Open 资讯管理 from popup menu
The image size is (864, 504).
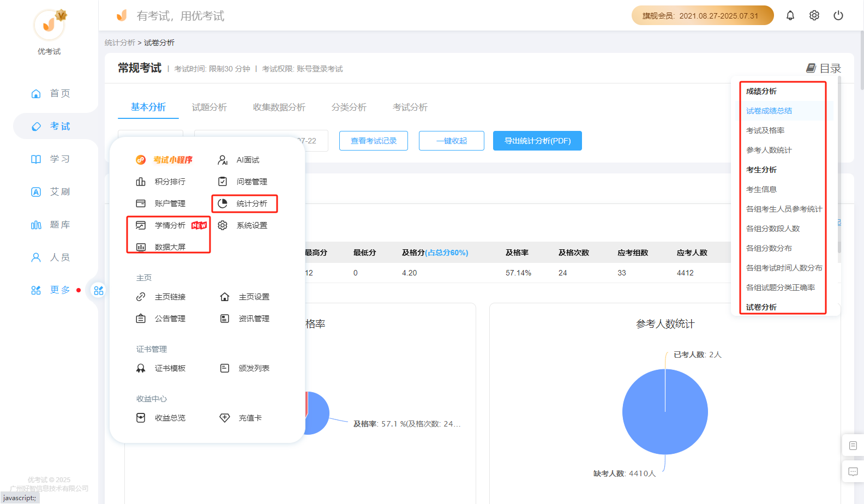tap(245, 319)
